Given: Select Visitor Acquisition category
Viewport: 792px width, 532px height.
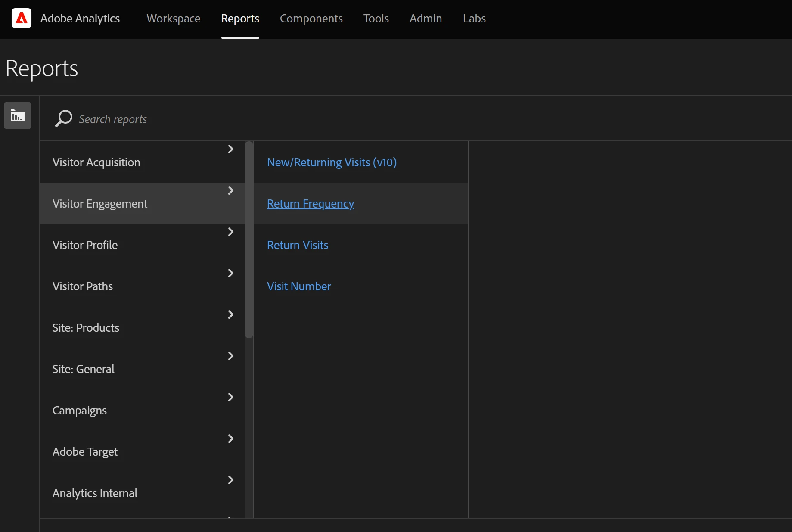Looking at the screenshot, I should [142, 162].
